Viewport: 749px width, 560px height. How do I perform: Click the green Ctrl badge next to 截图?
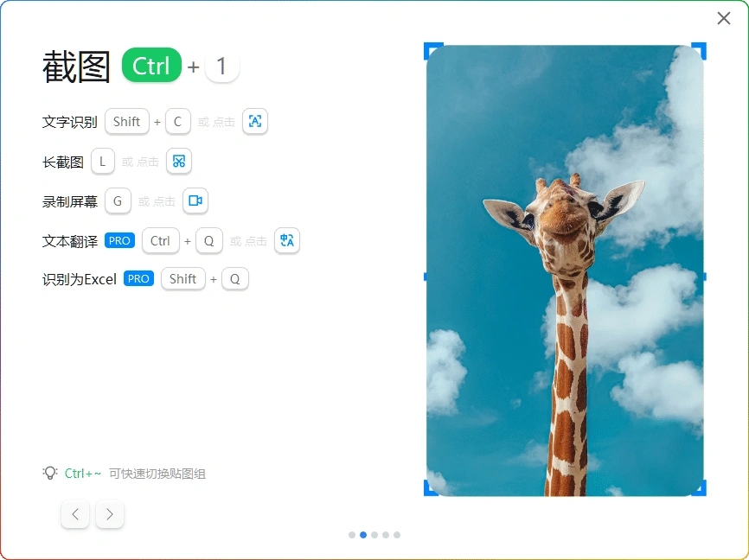pos(151,66)
